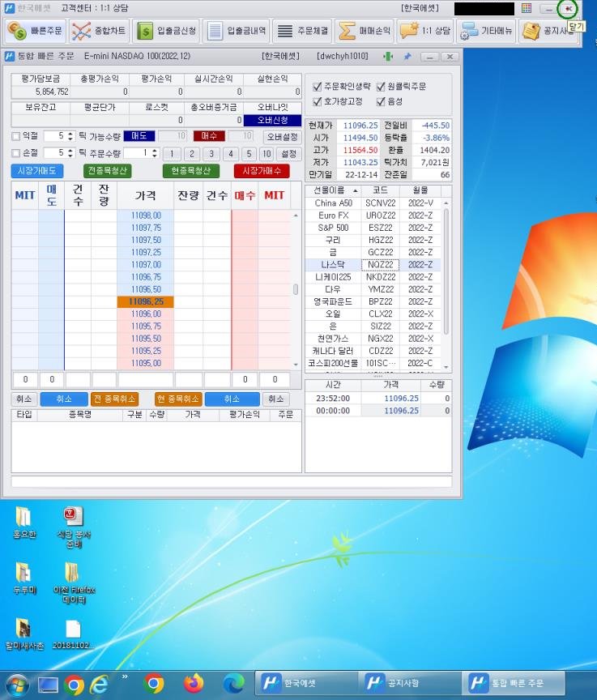Launch Firefox from taskbar

coord(194,684)
